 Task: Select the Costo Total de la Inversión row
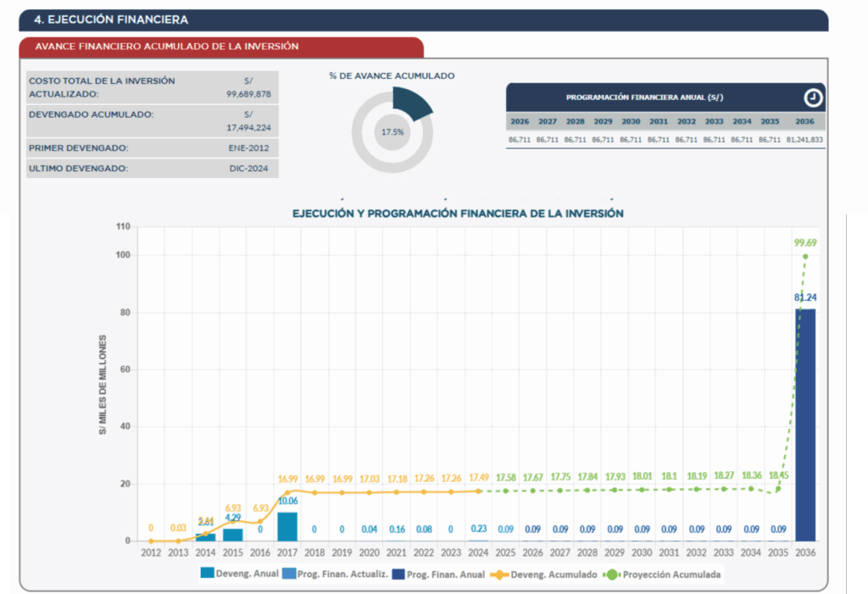point(153,87)
